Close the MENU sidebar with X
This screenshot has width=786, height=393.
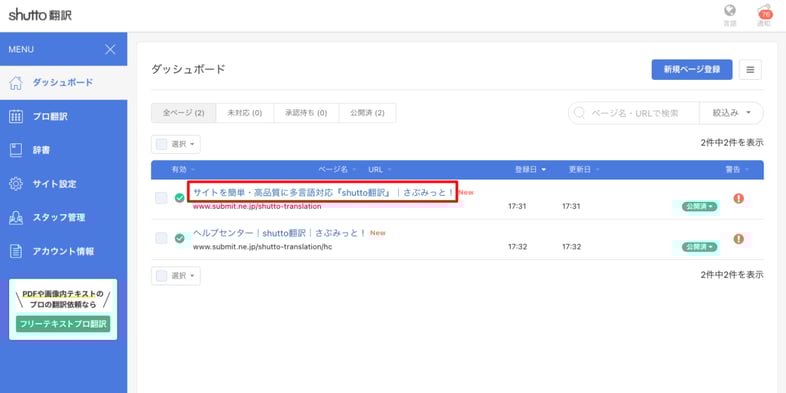110,49
